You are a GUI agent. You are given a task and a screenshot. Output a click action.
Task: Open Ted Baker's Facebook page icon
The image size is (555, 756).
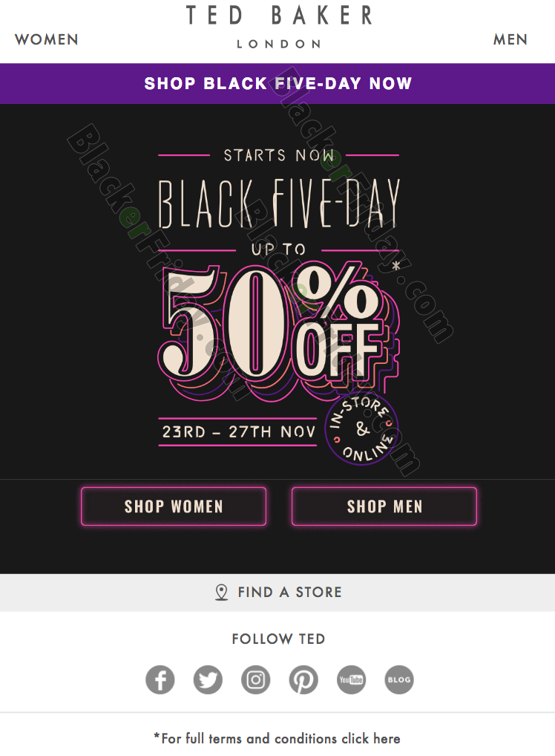tap(160, 680)
